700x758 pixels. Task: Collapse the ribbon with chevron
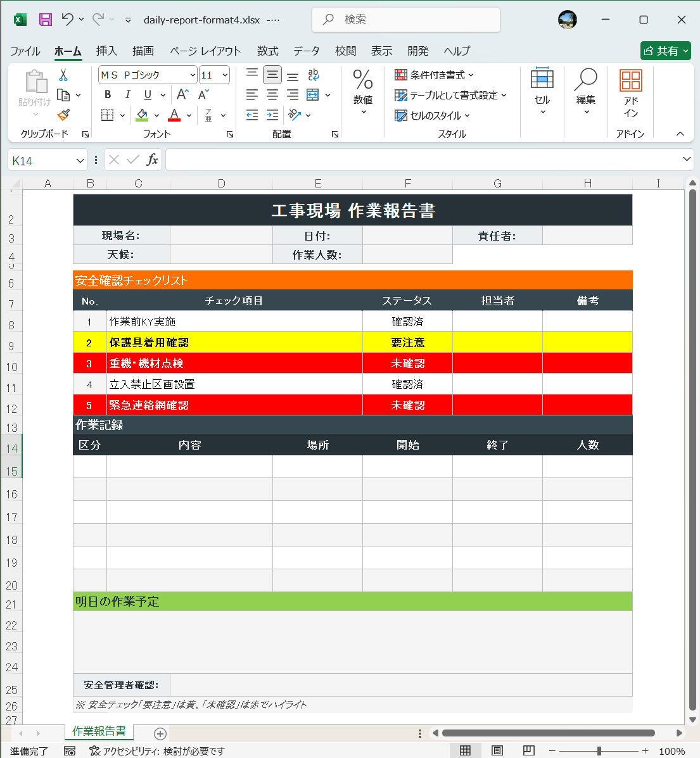[680, 134]
